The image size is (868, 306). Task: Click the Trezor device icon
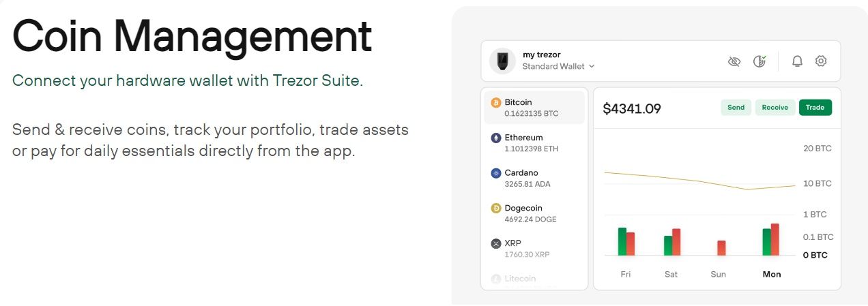pos(503,61)
